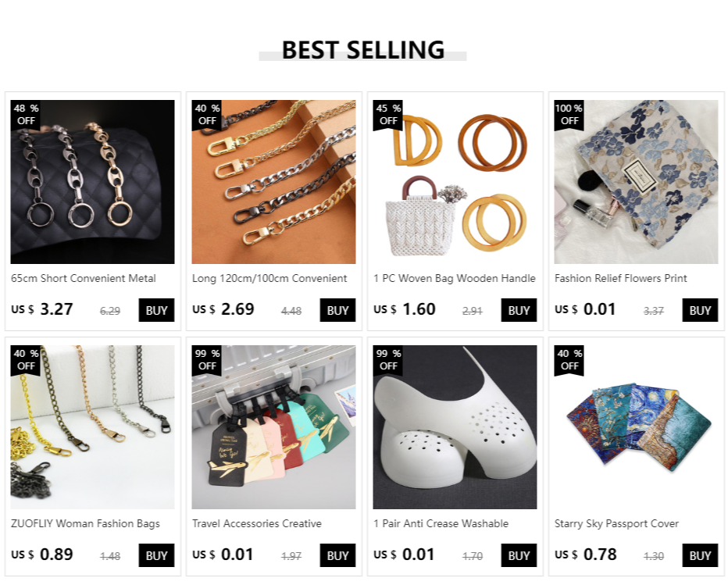Click BUY for 1 PC Woven Bag Wooden Handle
The height and width of the screenshot is (585, 728).
click(519, 310)
